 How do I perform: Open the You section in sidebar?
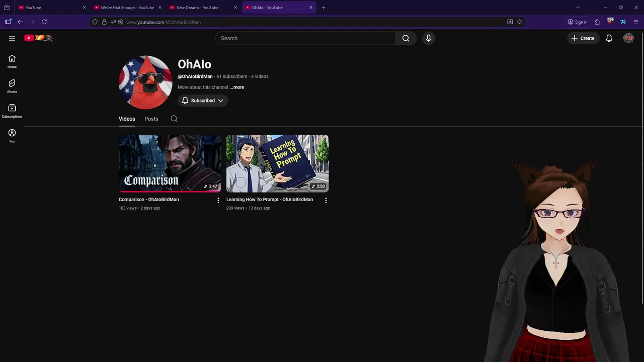(12, 136)
